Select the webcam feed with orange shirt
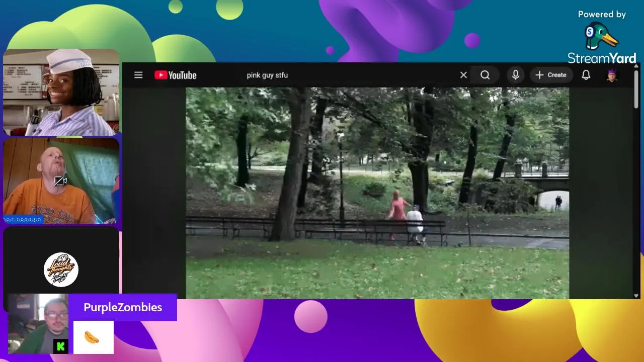 pos(61,181)
